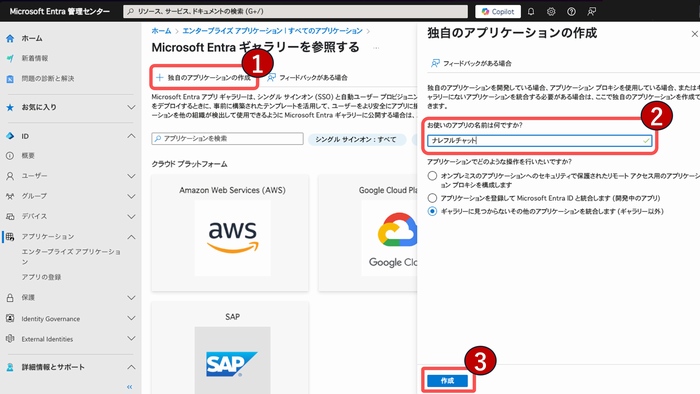The height and width of the screenshot is (394, 700).
Task: Open アプリの登録 in sidebar
Action: pyautogui.click(x=41, y=277)
